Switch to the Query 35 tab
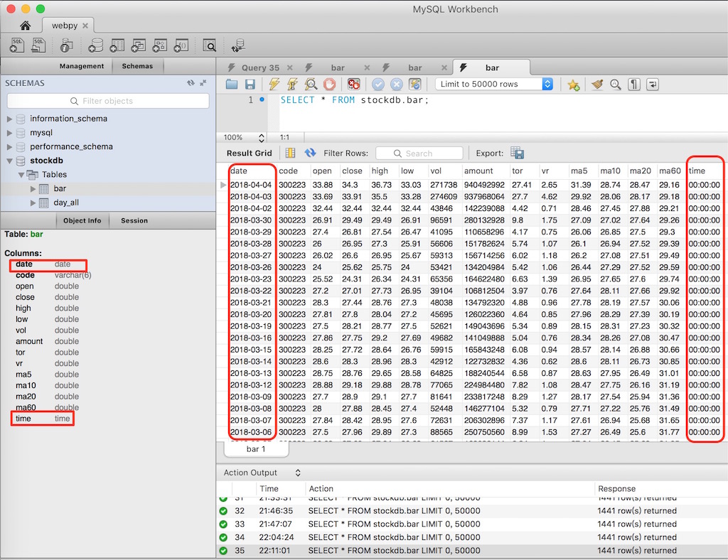728x560 pixels. (259, 68)
